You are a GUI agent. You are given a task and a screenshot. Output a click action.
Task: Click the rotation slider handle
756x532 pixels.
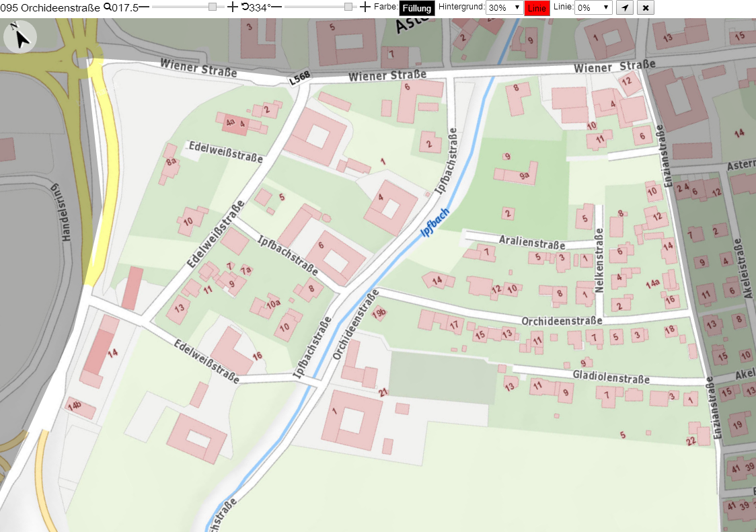(x=348, y=7)
